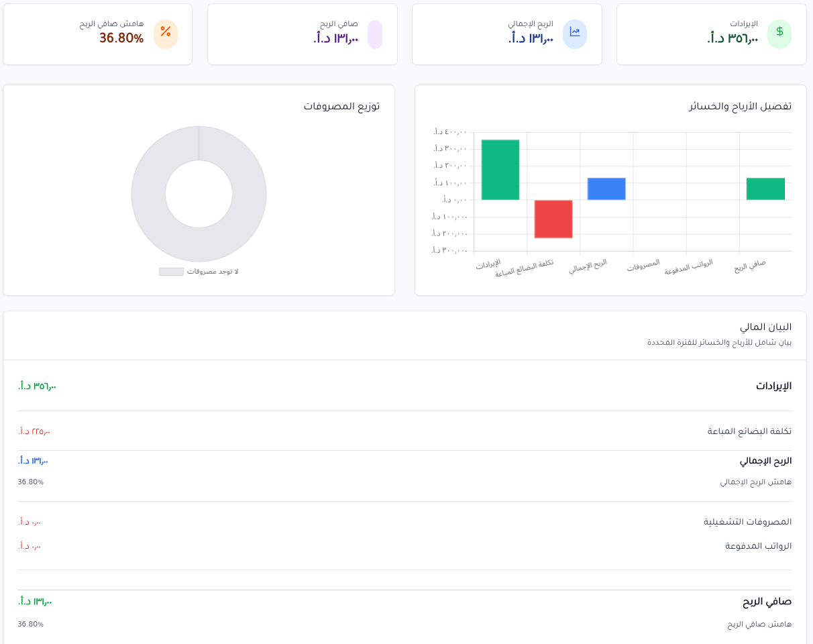
Task: Click the البيان المالي section heading
Action: [765, 327]
